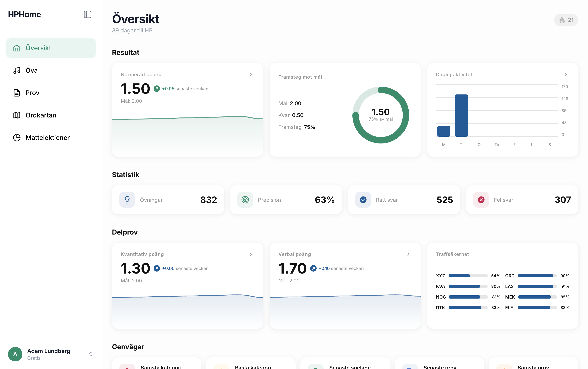The image size is (588, 369).
Task: Open the Prov menu item
Action: coord(32,93)
